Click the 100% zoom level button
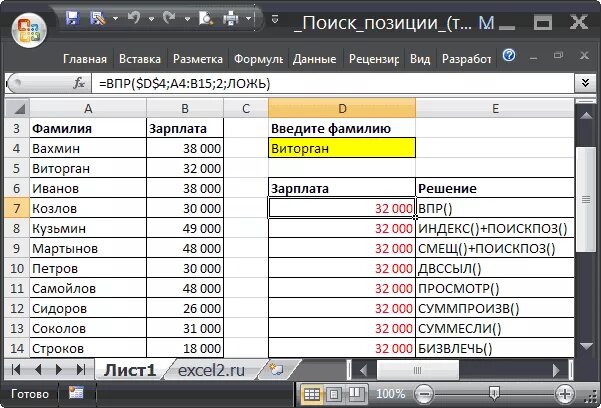Image resolution: width=601 pixels, height=408 pixels. pyautogui.click(x=391, y=394)
